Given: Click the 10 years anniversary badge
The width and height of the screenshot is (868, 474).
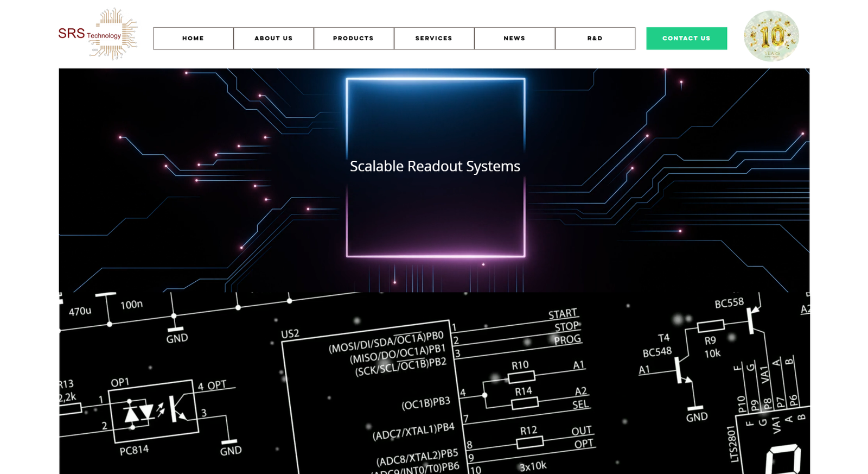Looking at the screenshot, I should [771, 36].
